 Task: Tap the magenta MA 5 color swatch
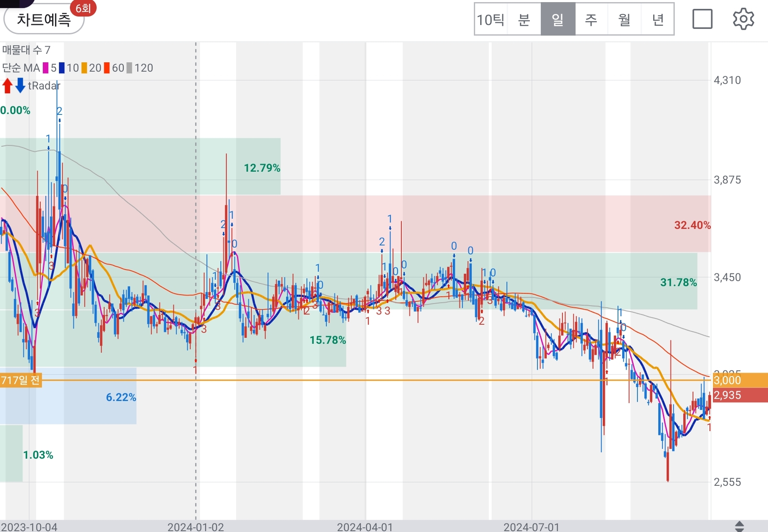[45, 68]
